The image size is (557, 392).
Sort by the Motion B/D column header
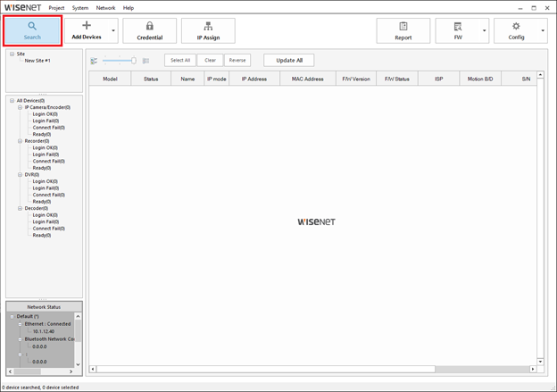coord(480,79)
